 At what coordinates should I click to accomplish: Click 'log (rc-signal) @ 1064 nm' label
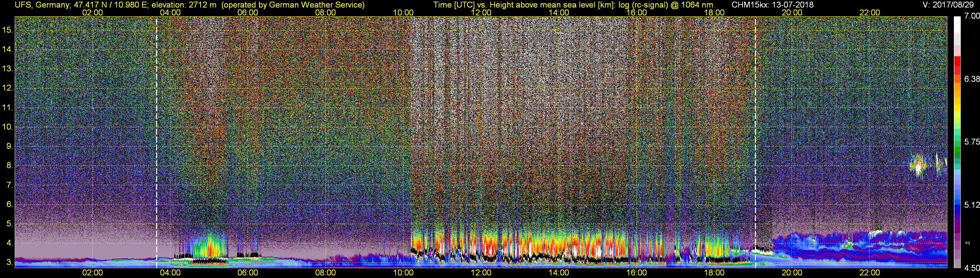coord(665,5)
